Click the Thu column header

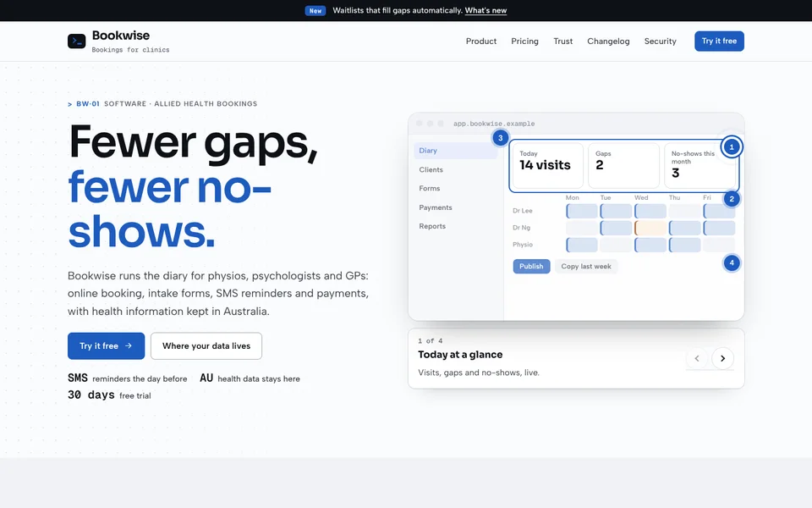tap(674, 197)
